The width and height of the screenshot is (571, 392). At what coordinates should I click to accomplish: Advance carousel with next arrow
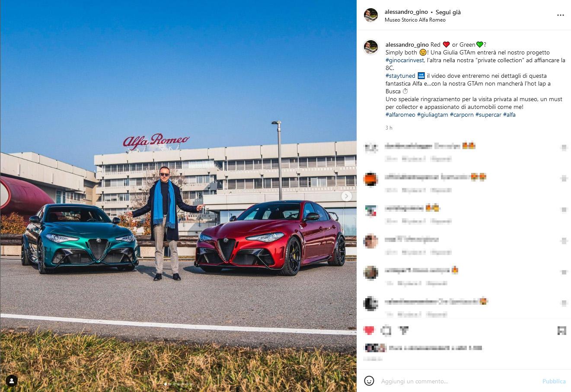[346, 196]
